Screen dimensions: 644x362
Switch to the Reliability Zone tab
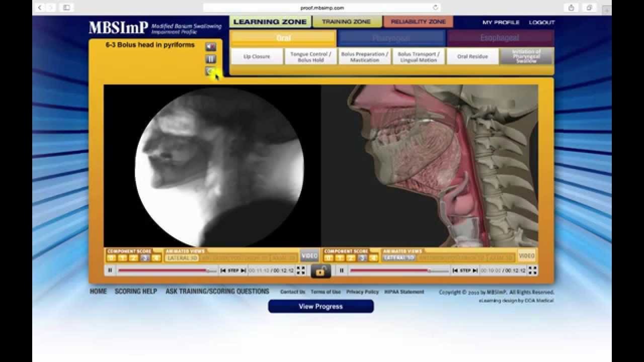[418, 22]
